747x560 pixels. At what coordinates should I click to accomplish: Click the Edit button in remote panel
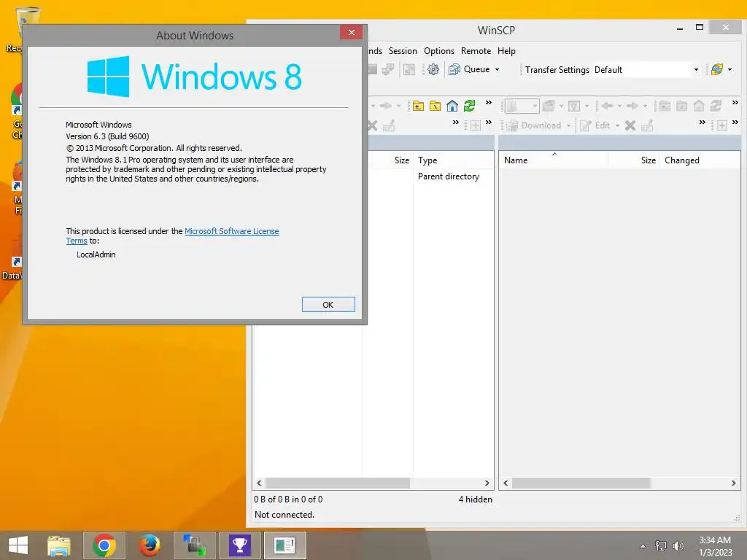click(595, 125)
